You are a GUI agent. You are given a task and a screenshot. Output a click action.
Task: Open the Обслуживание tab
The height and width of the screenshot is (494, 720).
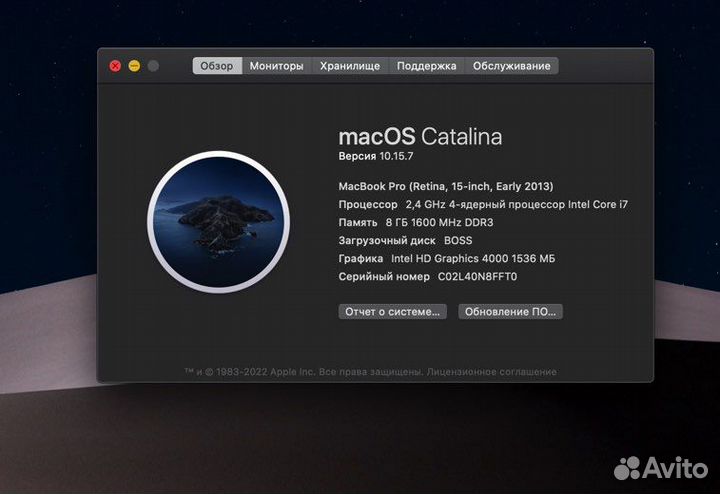(512, 66)
